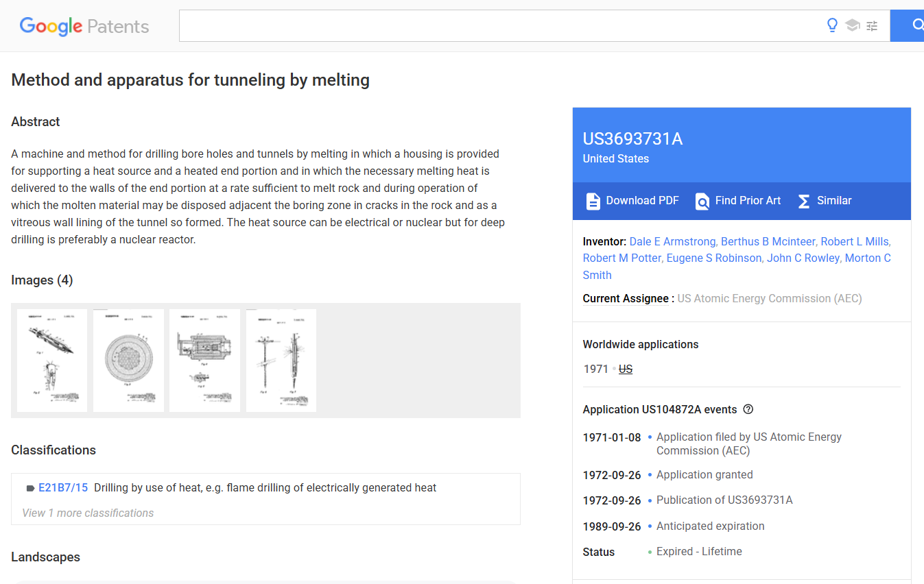Click the Download PDF document icon

(593, 201)
